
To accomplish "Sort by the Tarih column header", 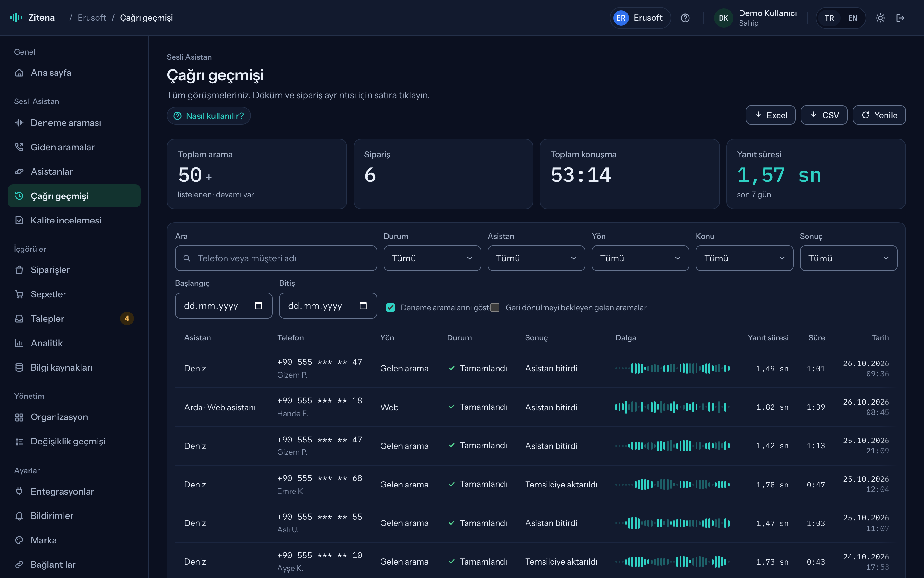I will click(x=880, y=337).
